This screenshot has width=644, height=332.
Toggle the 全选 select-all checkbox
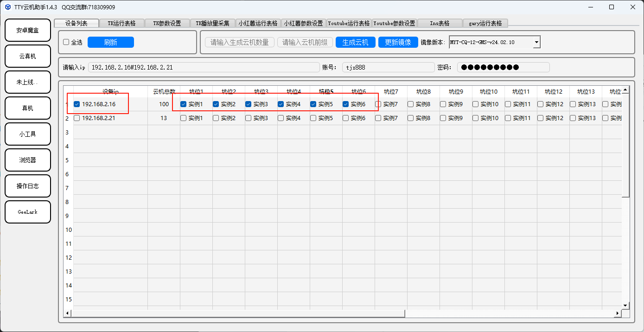point(66,42)
